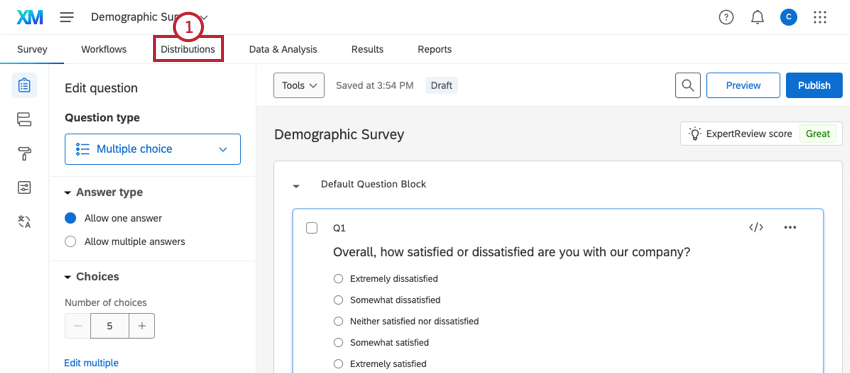Open the account avatar menu
This screenshot has height=373, width=850.
(789, 17)
